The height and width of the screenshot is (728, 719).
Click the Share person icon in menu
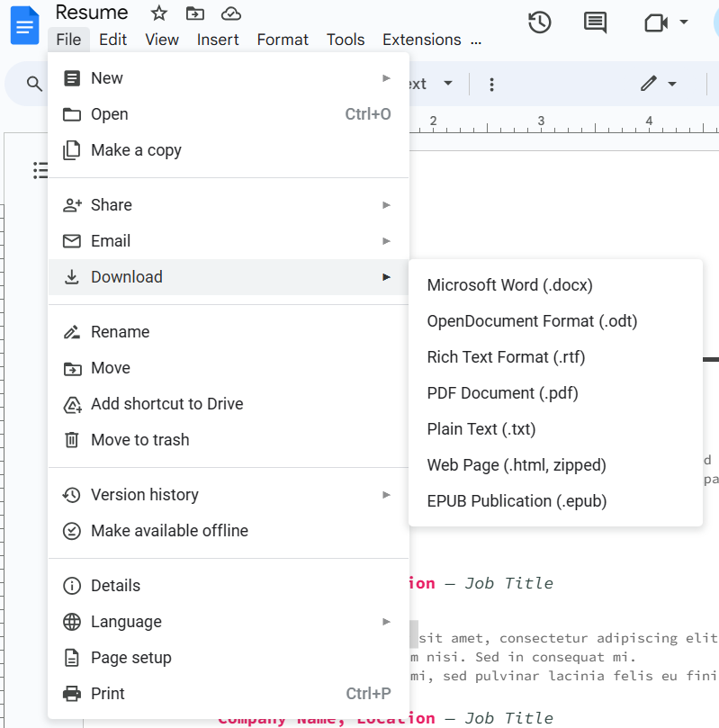[72, 204]
